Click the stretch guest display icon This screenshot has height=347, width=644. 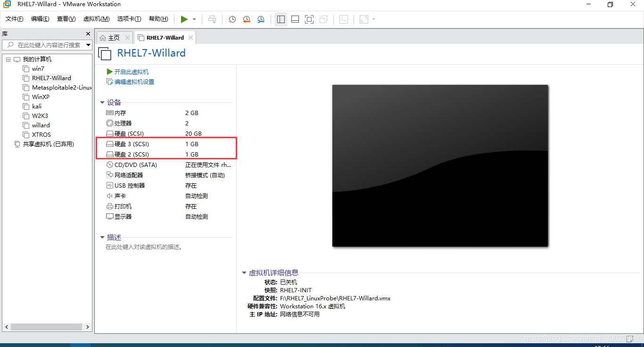[363, 19]
